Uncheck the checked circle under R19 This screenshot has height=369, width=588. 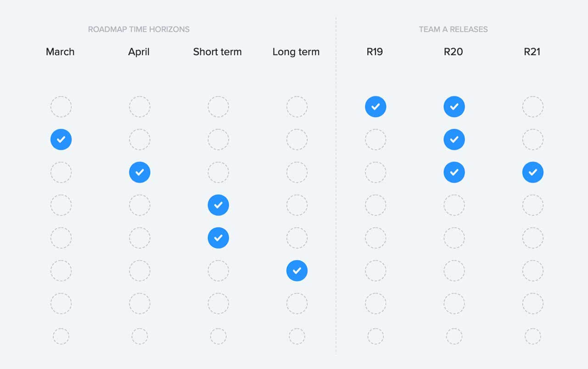click(x=375, y=107)
